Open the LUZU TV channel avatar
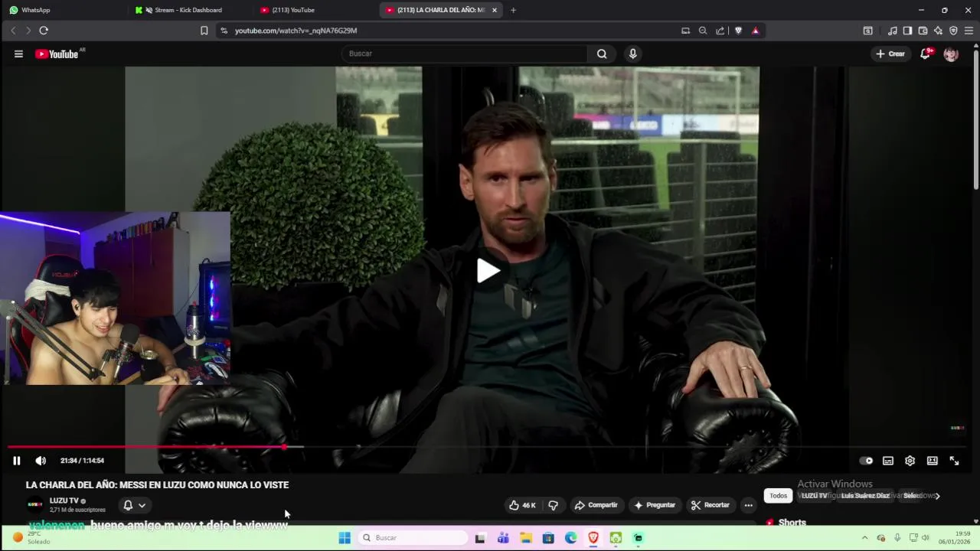The width and height of the screenshot is (980, 551). click(x=34, y=505)
